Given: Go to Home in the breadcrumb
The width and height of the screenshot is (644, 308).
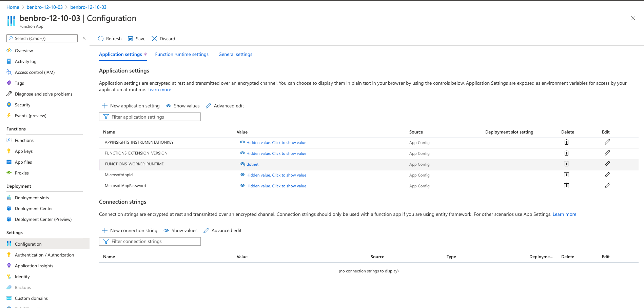Looking at the screenshot, I should coord(13,7).
